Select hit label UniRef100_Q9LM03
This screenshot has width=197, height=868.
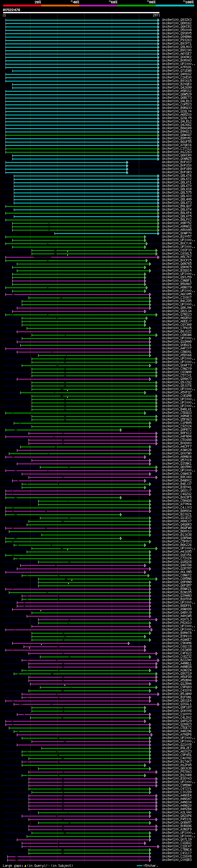(177, 47)
